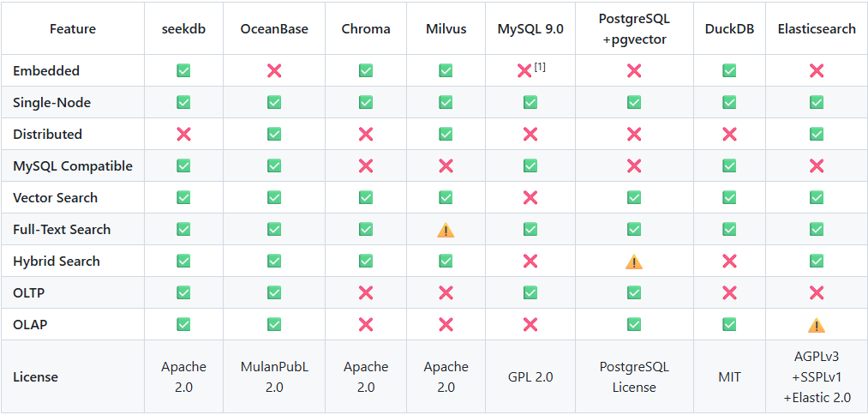Click the AGPLv3 +SSPLv1 +Elastic 2.0 license cell
The image size is (868, 415).
pyautogui.click(x=817, y=376)
